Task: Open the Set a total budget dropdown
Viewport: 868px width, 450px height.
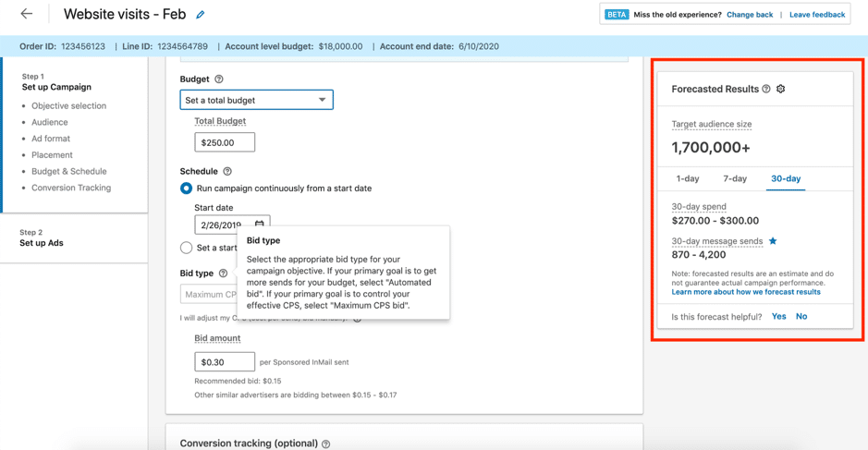Action: click(256, 100)
